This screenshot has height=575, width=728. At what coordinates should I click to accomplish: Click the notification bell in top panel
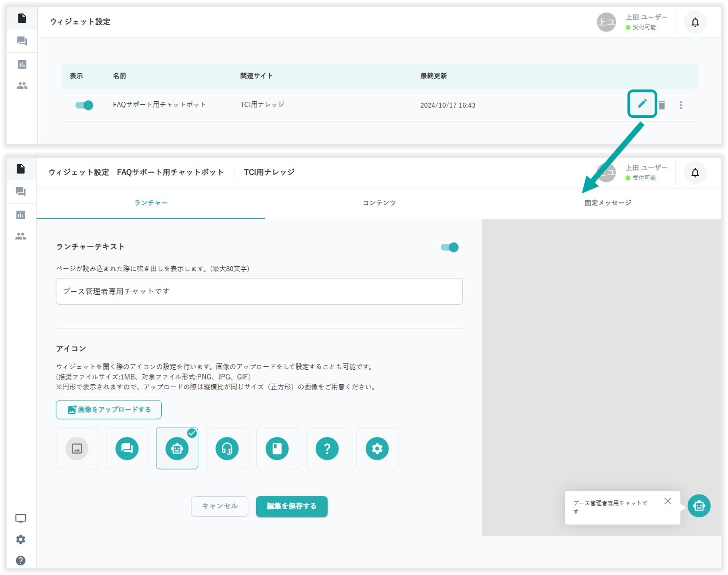coord(695,22)
